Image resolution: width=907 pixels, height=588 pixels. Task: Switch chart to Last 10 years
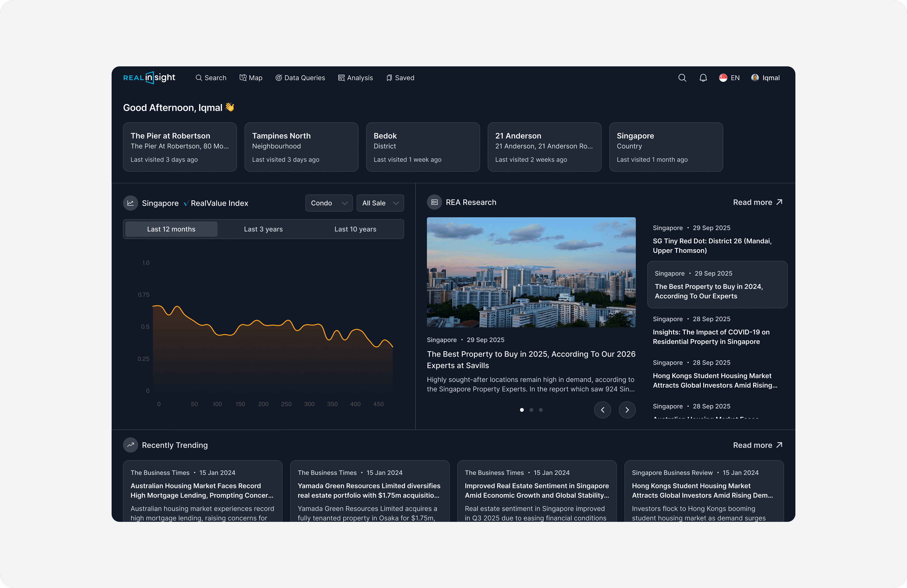355,229
